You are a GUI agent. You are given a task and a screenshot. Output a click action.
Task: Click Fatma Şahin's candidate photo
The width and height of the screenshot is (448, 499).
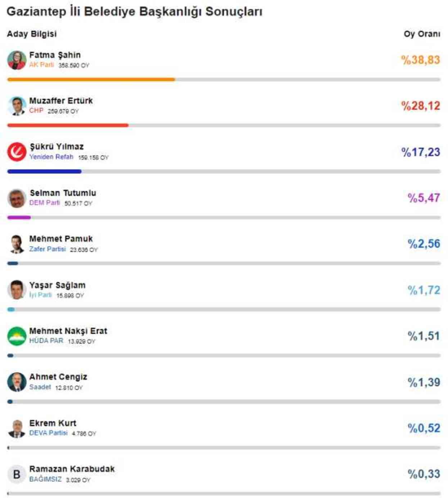pos(17,60)
